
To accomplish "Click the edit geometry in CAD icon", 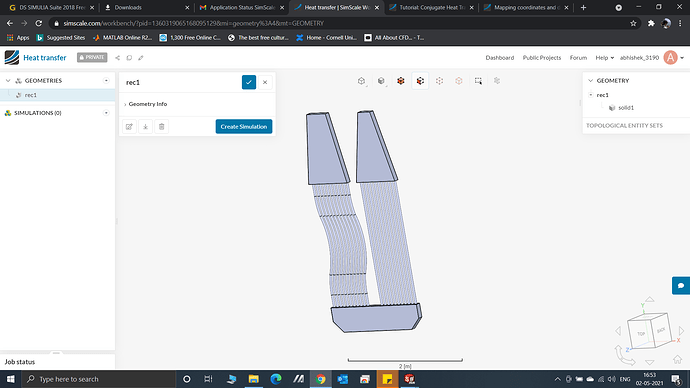I will [x=129, y=127].
